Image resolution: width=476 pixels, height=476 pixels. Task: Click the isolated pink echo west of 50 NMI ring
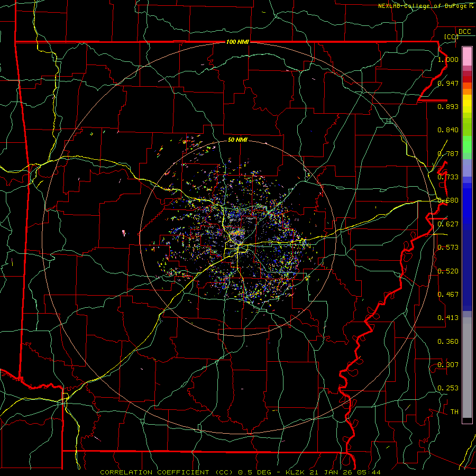[x=124, y=233]
